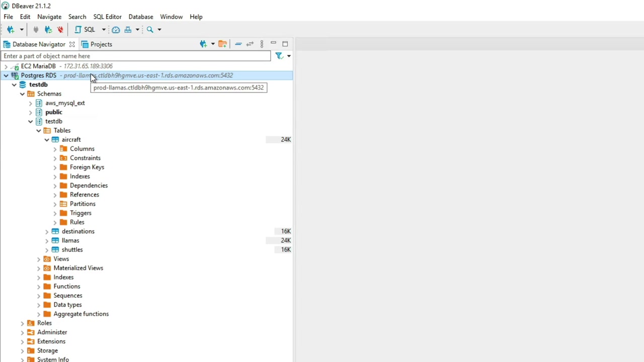Select the Constraints folder under aircraft
This screenshot has width=644, height=362.
click(85, 158)
